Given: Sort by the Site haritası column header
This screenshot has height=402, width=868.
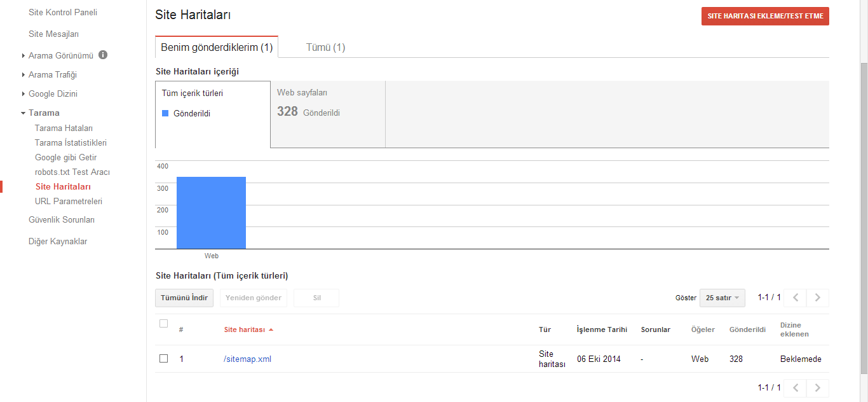Looking at the screenshot, I should coord(245,329).
